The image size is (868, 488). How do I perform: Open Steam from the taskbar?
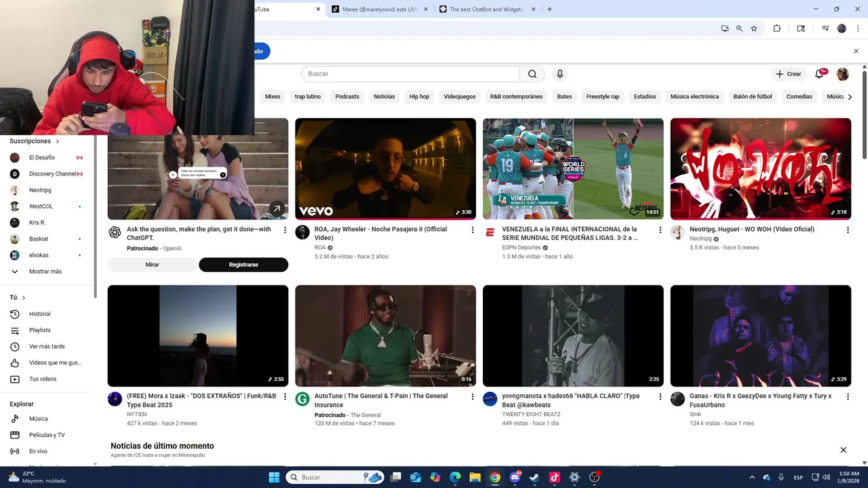[x=534, y=477]
